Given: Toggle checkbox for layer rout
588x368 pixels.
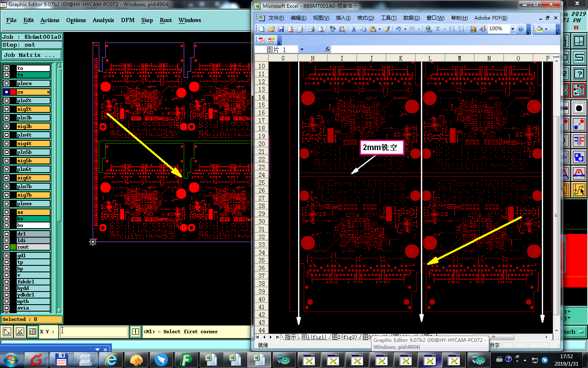Looking at the screenshot, I should 7,247.
